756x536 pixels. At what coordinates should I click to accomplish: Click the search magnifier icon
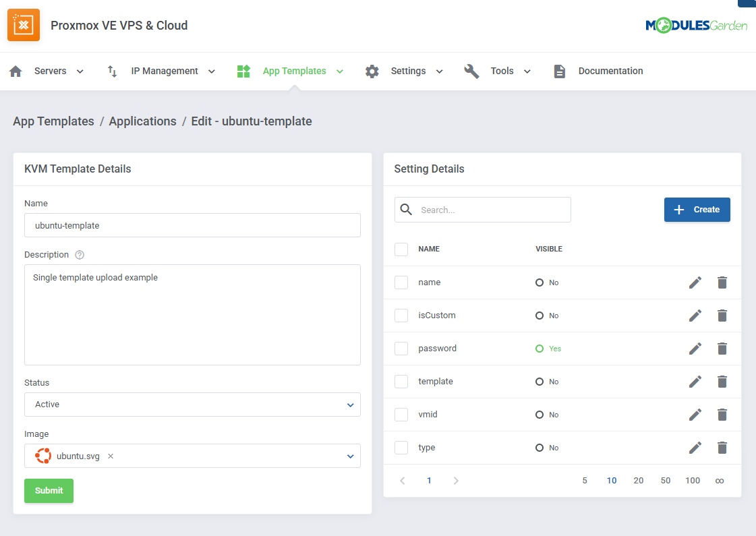point(407,210)
